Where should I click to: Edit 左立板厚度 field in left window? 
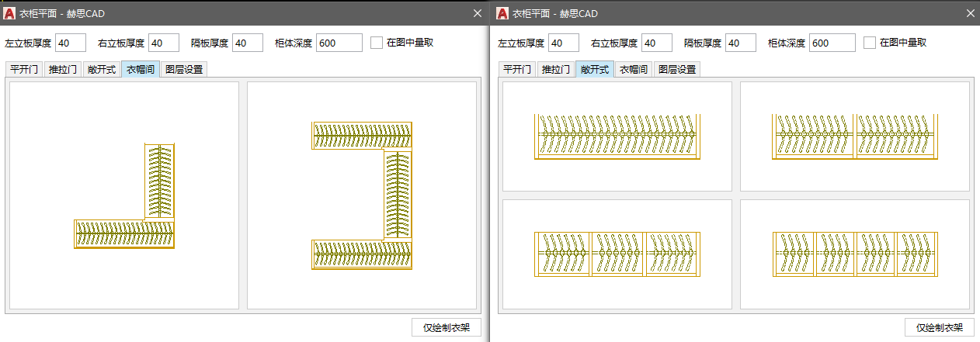coord(71,43)
